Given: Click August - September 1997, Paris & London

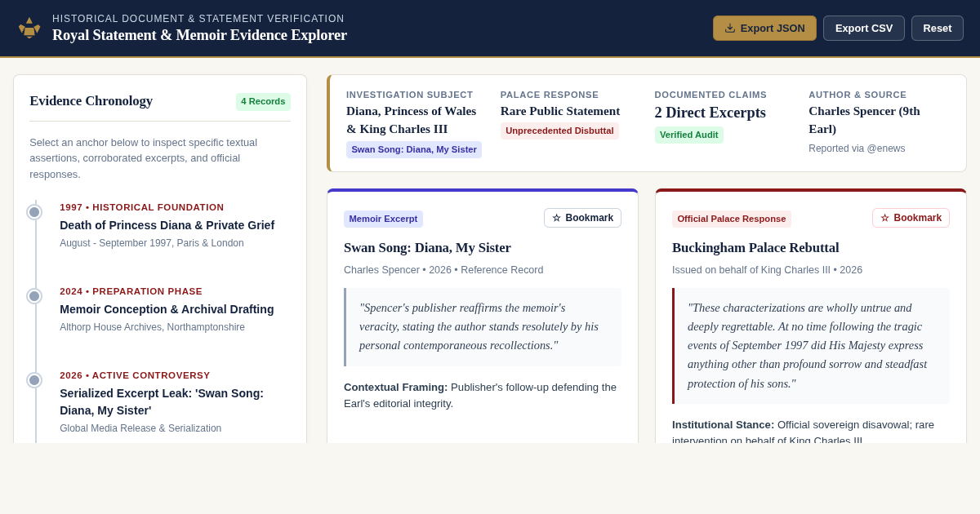Looking at the screenshot, I should 152,243.
